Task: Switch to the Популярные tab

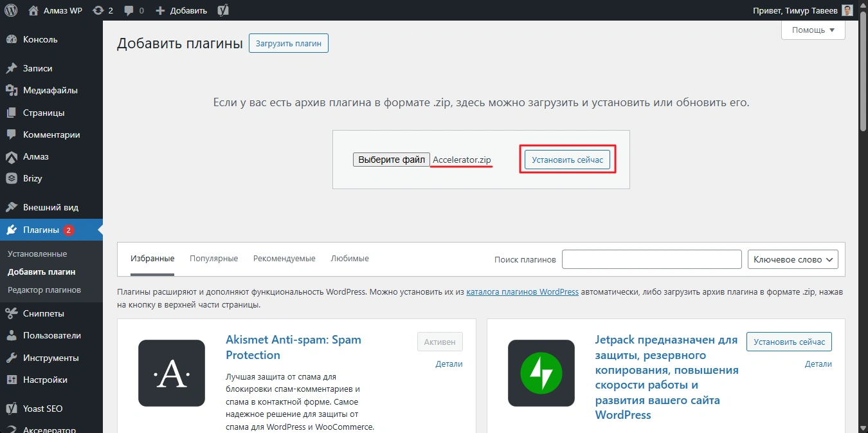Action: pyautogui.click(x=213, y=259)
